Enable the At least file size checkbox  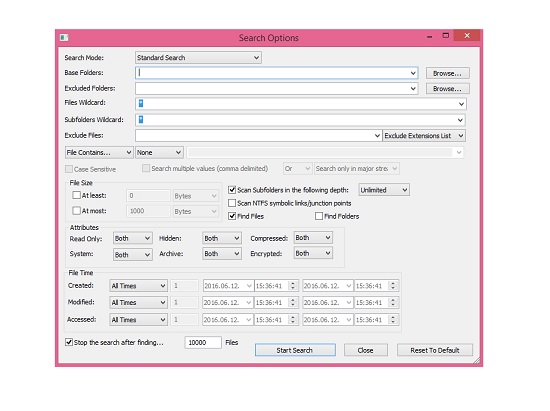click(76, 195)
